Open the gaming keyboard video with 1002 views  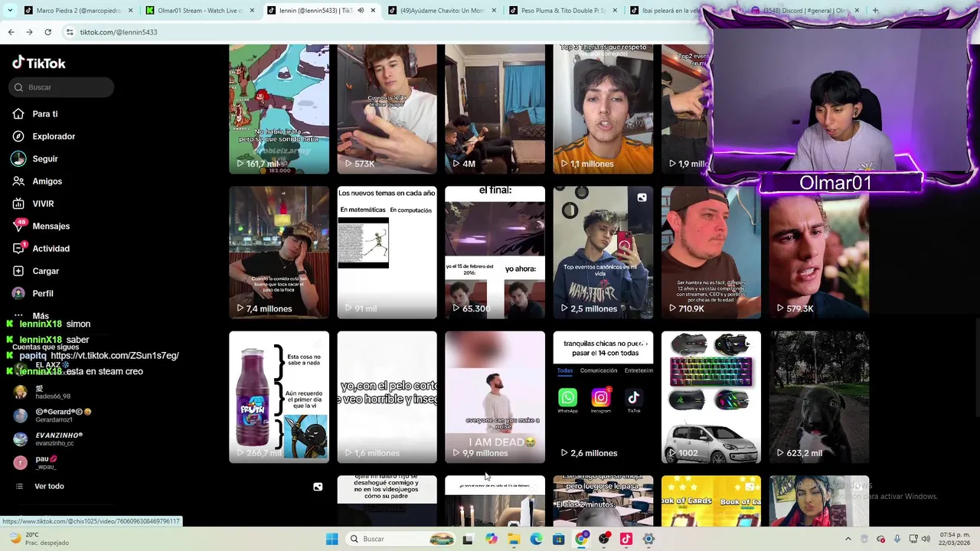(x=711, y=397)
